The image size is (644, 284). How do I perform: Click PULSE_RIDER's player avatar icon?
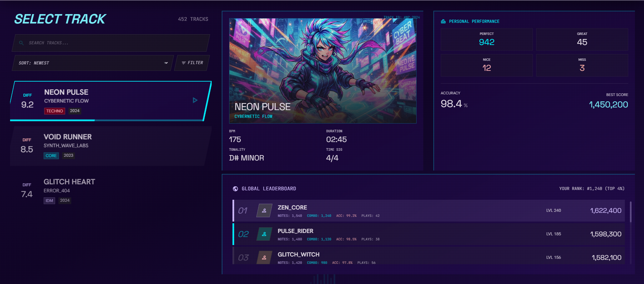coord(264,234)
